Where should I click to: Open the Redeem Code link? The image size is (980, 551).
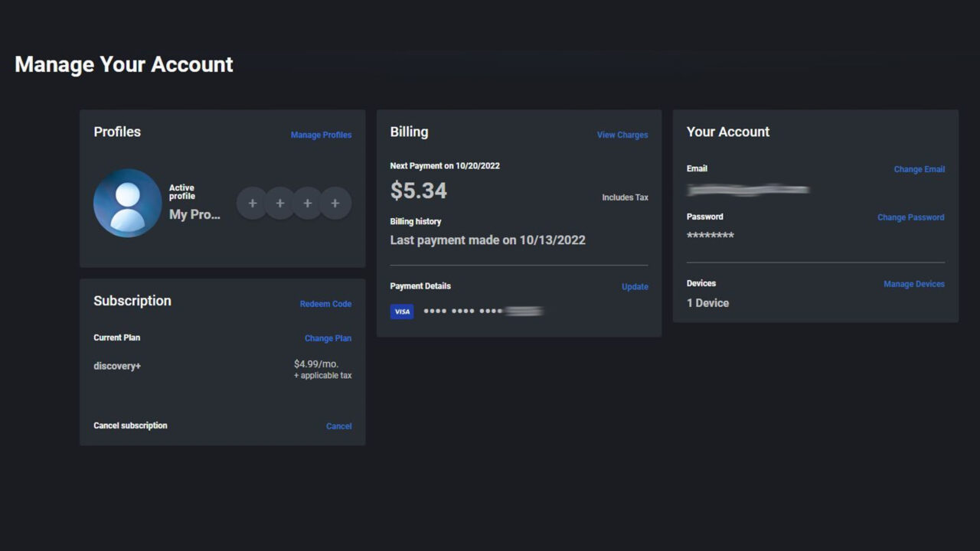click(325, 304)
